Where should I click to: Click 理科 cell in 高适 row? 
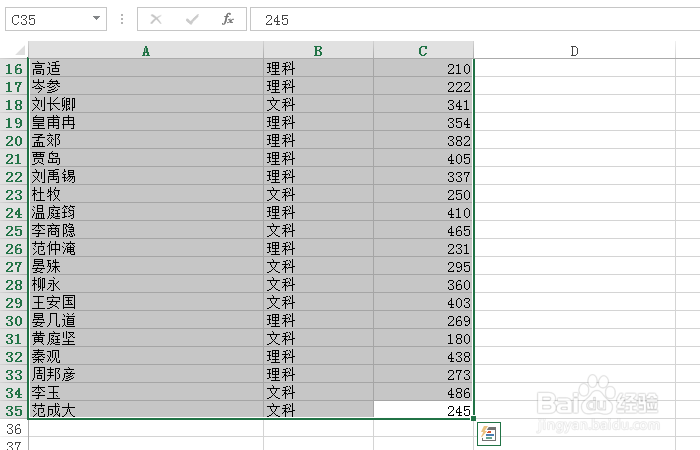tap(318, 68)
